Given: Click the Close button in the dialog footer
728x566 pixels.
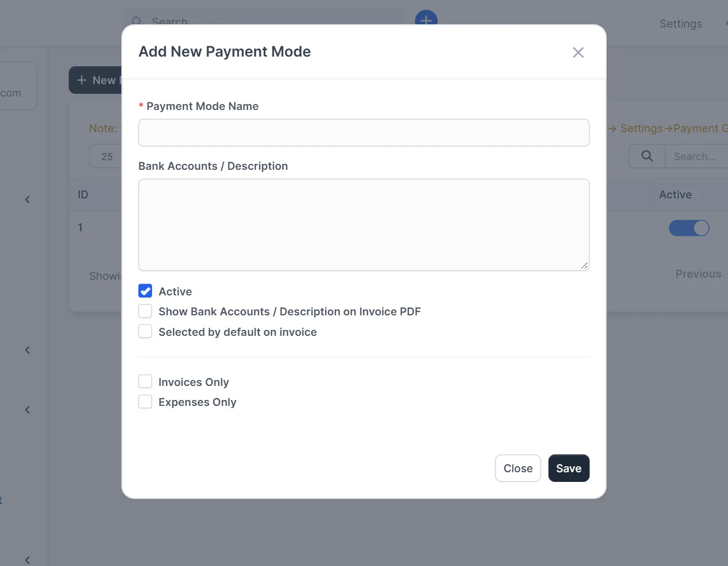Looking at the screenshot, I should [x=518, y=468].
